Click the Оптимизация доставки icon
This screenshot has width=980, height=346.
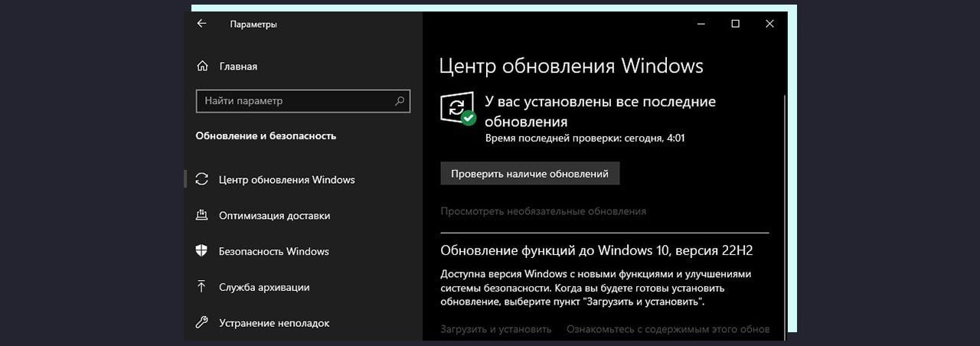click(x=202, y=215)
